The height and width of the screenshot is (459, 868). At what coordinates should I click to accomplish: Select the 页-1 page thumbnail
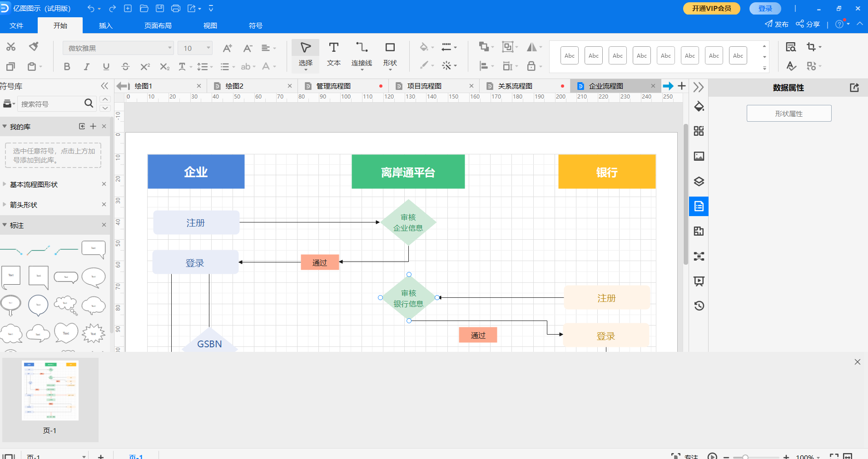[50, 390]
